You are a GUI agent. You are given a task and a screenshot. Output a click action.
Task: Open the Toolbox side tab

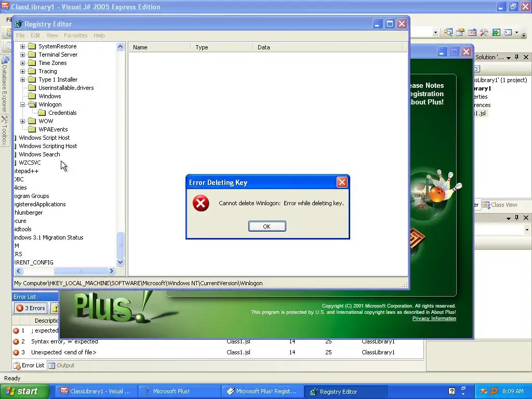[x=4, y=130]
